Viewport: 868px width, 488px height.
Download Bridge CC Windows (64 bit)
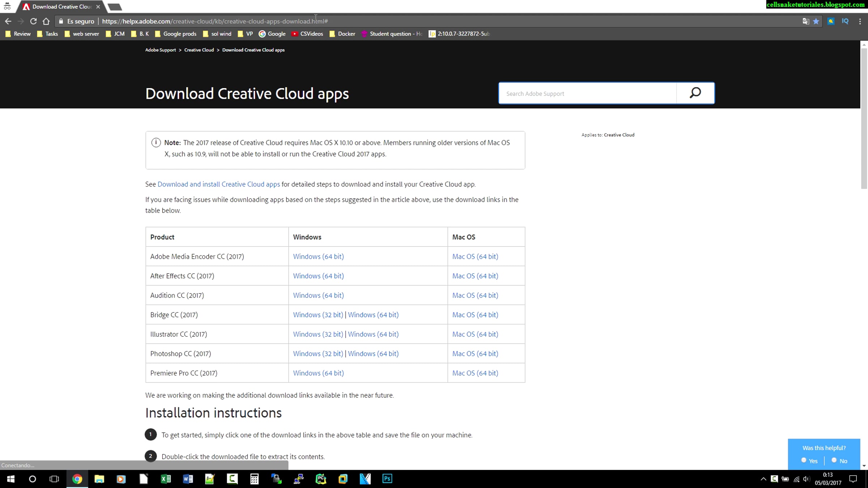[x=373, y=314]
